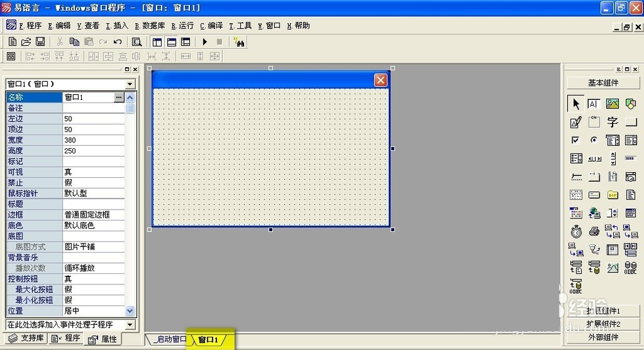
Task: Open the 窗口1 object selector dropdown
Action: point(130,84)
